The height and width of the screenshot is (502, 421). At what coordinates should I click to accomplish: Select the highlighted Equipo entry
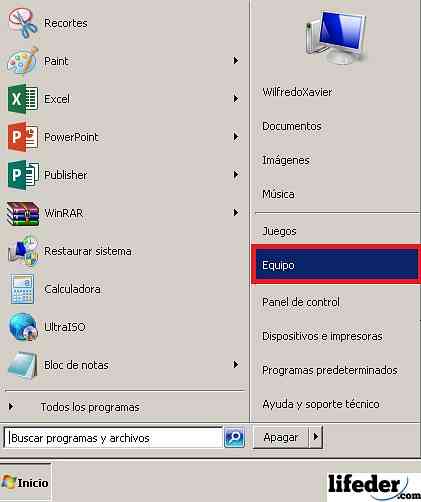336,265
